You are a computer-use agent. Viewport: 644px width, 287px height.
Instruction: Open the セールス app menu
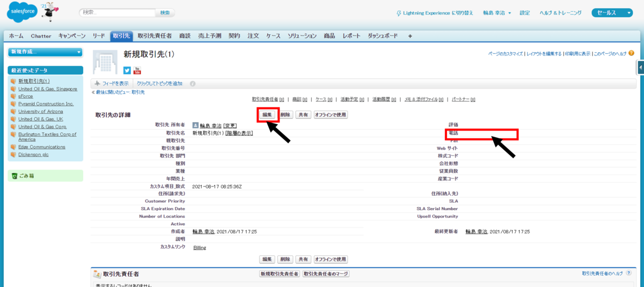pyautogui.click(x=612, y=13)
